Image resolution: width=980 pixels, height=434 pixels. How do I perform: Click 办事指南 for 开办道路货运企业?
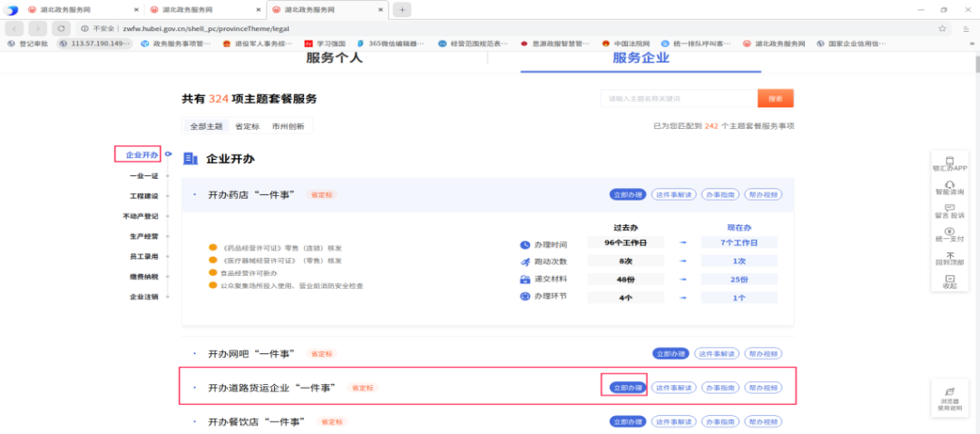click(720, 388)
